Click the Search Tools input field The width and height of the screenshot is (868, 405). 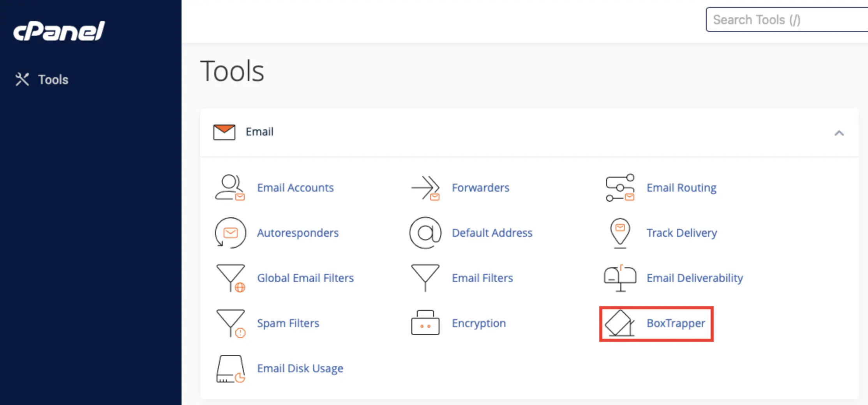(787, 19)
